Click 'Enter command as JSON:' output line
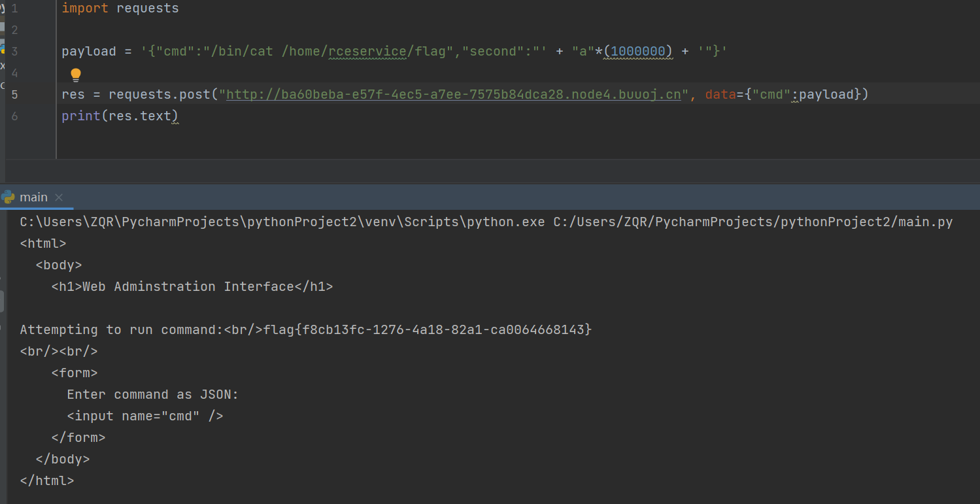The image size is (980, 504). [153, 394]
